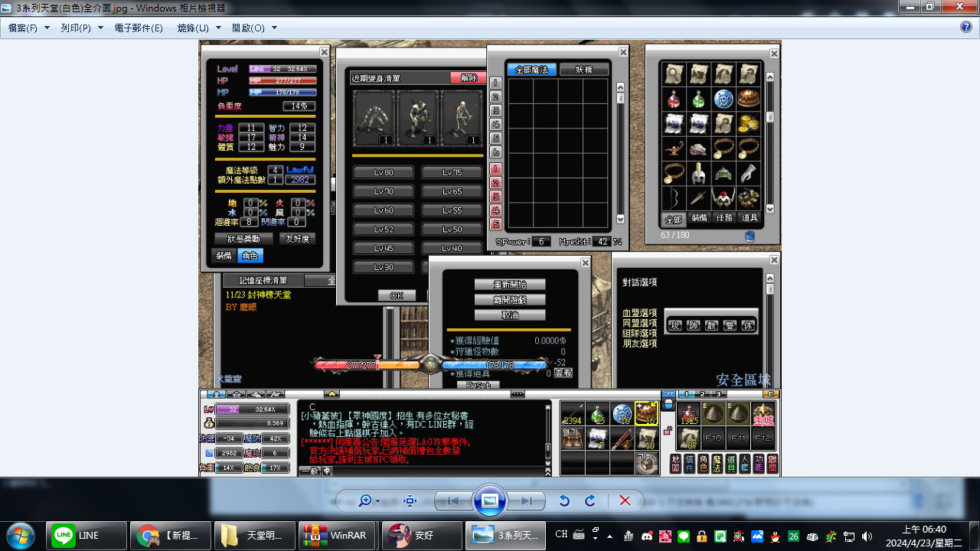This screenshot has height=551, width=980.
Task: Click the taskbar volume speaker icon
Action: (867, 536)
